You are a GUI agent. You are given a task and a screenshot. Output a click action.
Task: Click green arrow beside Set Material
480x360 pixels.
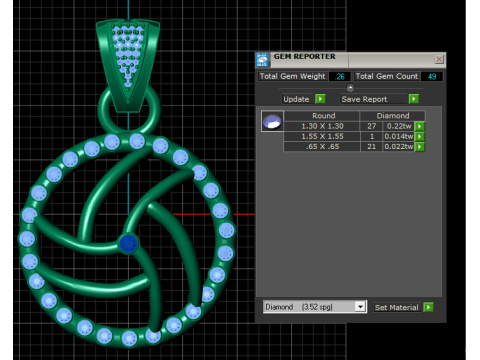(x=428, y=307)
